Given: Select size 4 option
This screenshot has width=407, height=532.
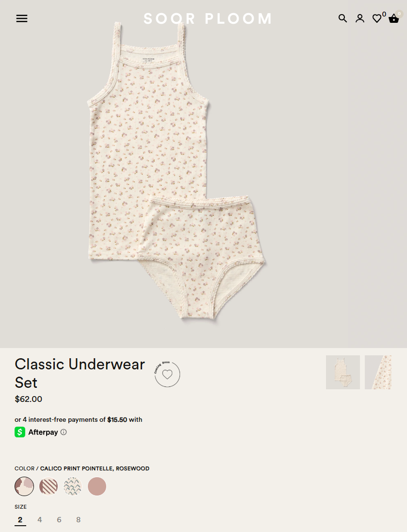Looking at the screenshot, I should (40, 520).
